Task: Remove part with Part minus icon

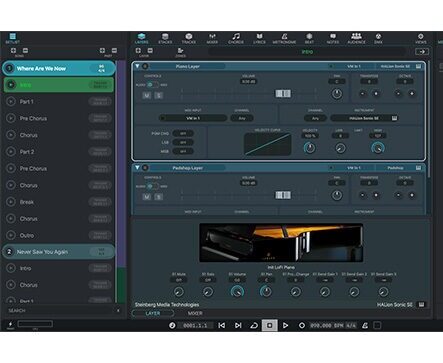Action: (114, 50)
